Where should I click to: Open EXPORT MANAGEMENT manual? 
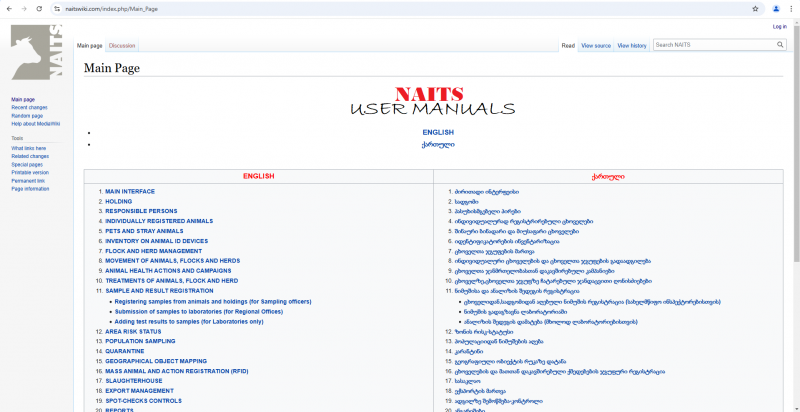(x=139, y=391)
